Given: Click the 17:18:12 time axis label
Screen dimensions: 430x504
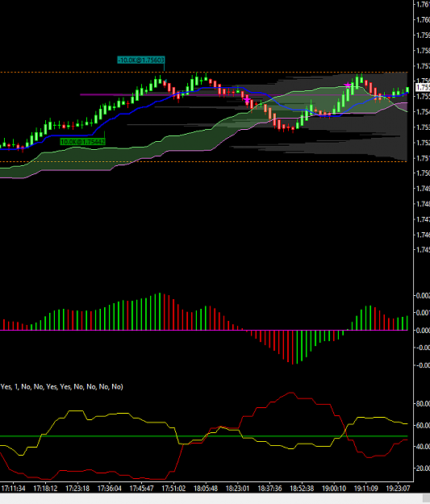Looking at the screenshot, I should point(45,489).
